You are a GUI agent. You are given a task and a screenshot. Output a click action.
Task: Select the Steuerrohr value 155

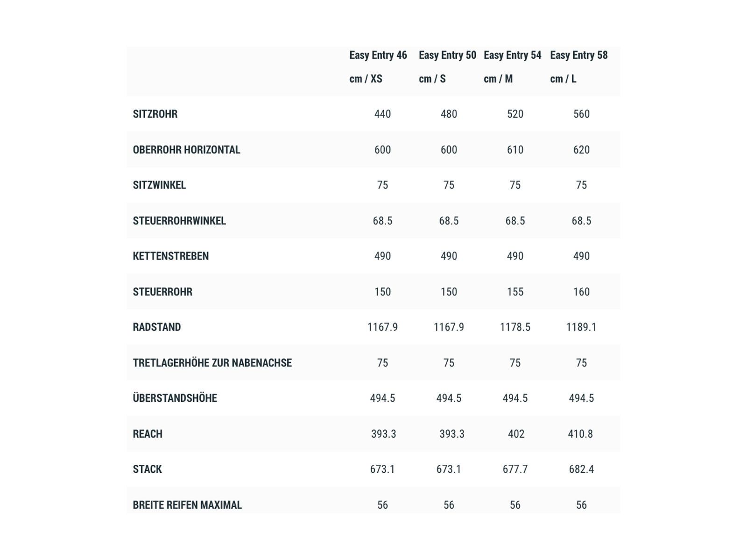[x=515, y=292]
